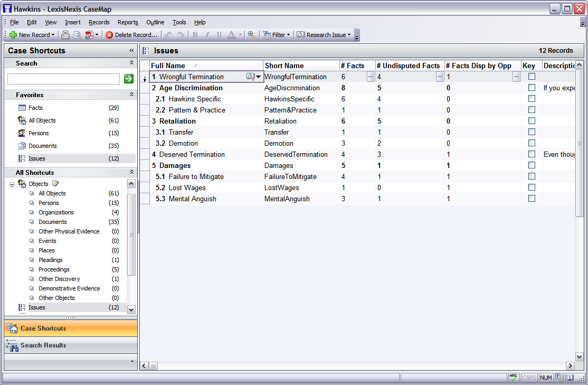The image size is (588, 385).
Task: Open the Reports menu
Action: 128,22
